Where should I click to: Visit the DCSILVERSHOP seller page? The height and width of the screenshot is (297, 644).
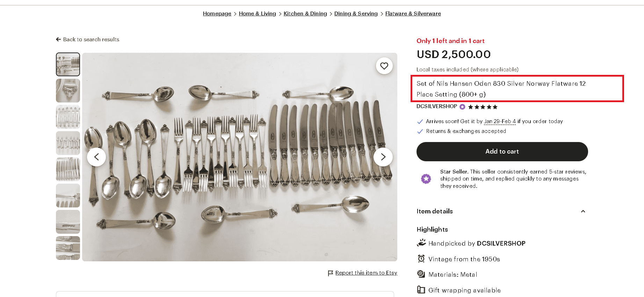(x=436, y=106)
